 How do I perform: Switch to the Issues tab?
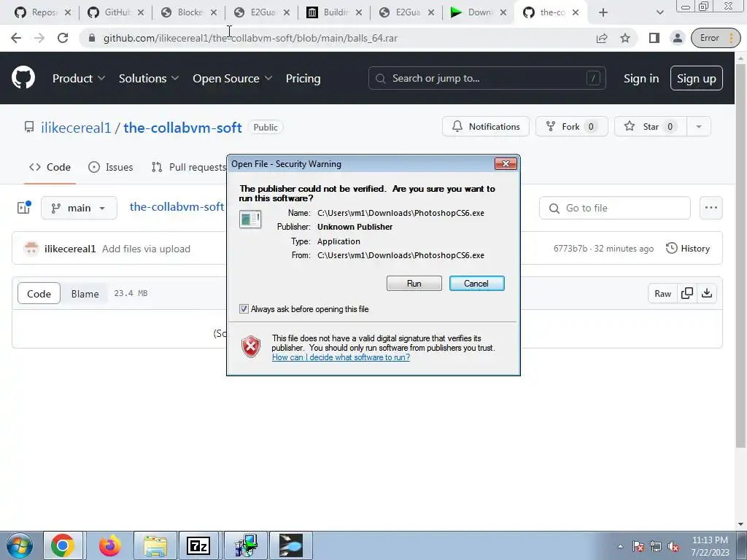(111, 167)
